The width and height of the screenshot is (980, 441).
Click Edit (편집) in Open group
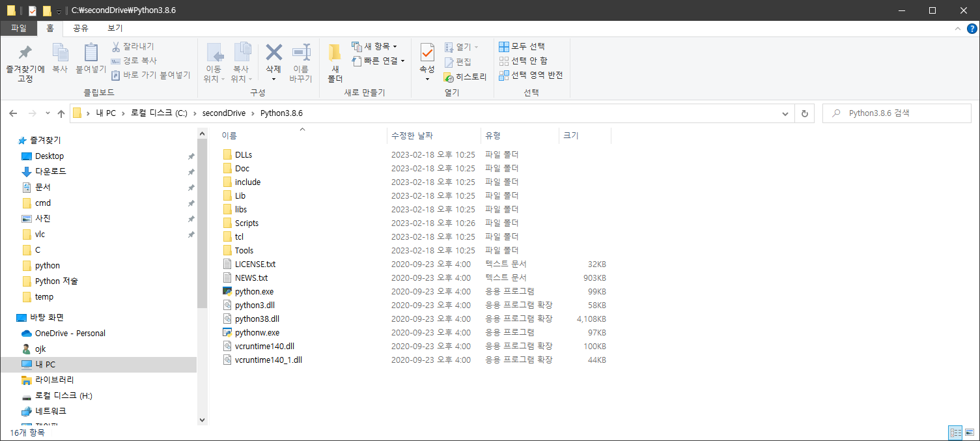click(458, 62)
